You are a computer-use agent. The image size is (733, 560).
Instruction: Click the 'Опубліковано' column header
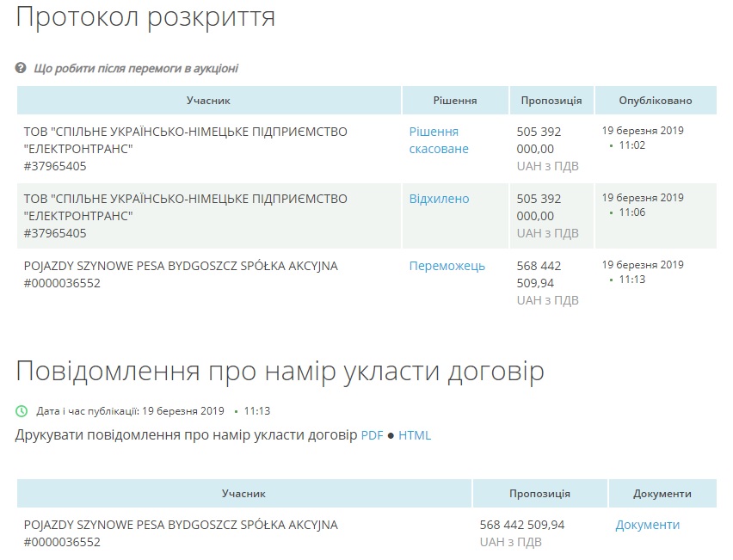click(656, 101)
